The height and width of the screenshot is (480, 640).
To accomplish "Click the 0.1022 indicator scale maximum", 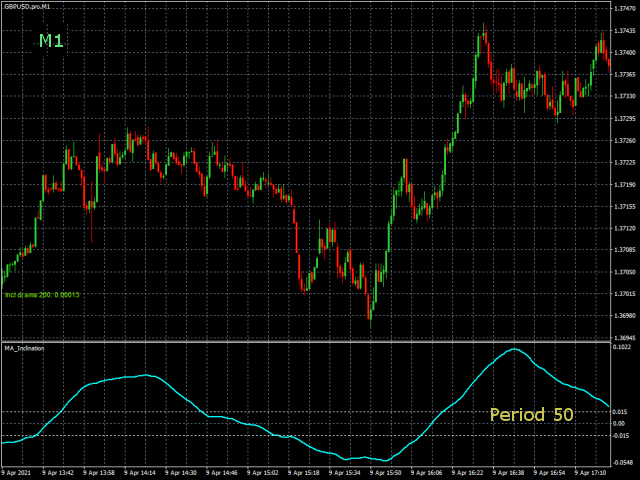I will click(x=622, y=347).
